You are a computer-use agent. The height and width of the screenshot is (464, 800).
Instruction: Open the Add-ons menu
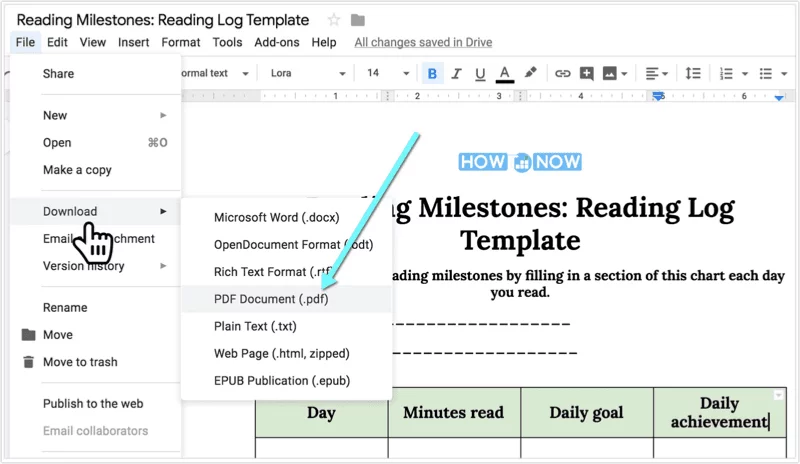[277, 42]
